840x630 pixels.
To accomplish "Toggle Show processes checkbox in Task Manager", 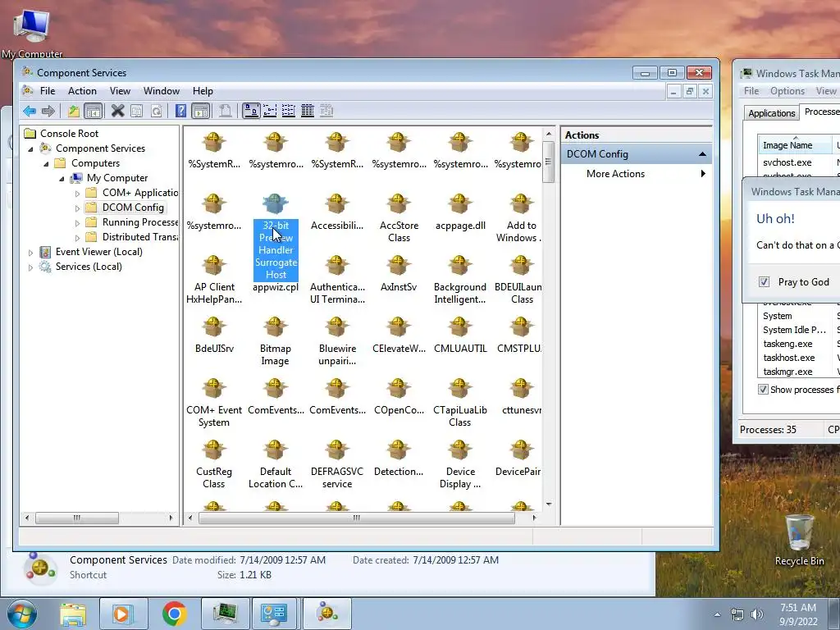I will (x=763, y=390).
